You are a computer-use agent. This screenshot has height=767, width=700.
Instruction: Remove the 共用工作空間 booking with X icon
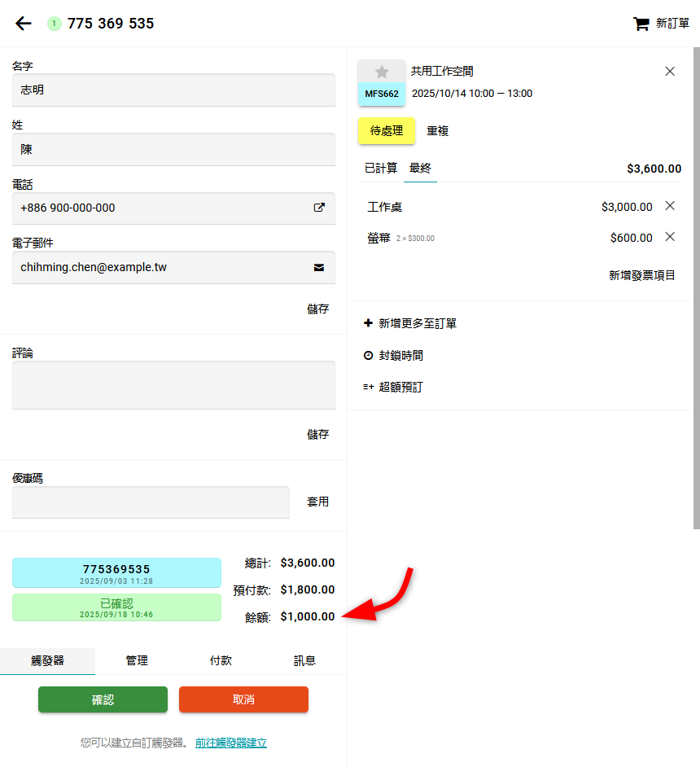pos(670,72)
